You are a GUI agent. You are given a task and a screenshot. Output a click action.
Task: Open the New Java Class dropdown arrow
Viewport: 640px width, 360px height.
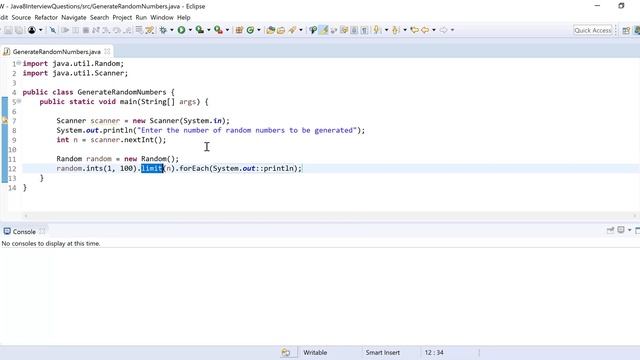[x=259, y=30]
